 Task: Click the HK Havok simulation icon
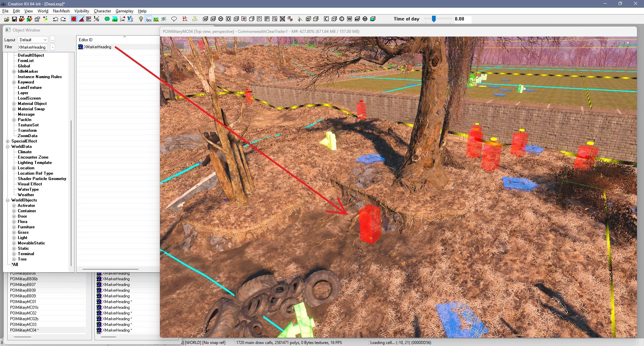coord(122,19)
